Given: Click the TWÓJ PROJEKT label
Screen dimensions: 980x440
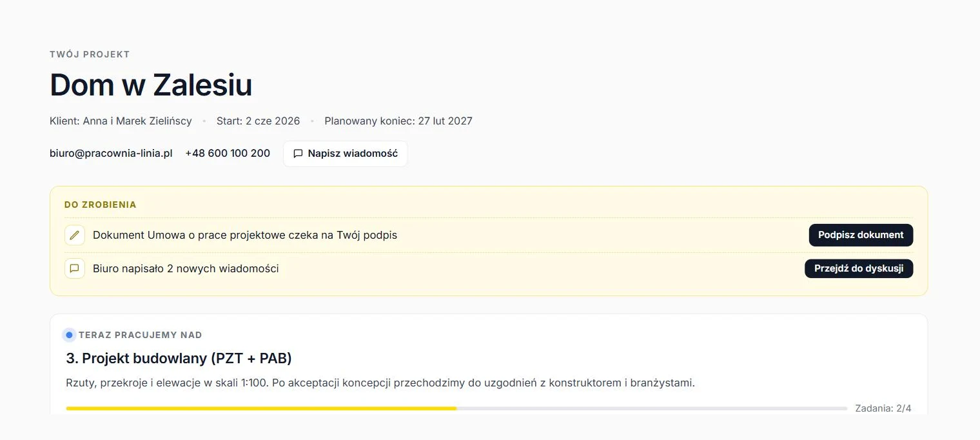Looking at the screenshot, I should click(x=90, y=54).
